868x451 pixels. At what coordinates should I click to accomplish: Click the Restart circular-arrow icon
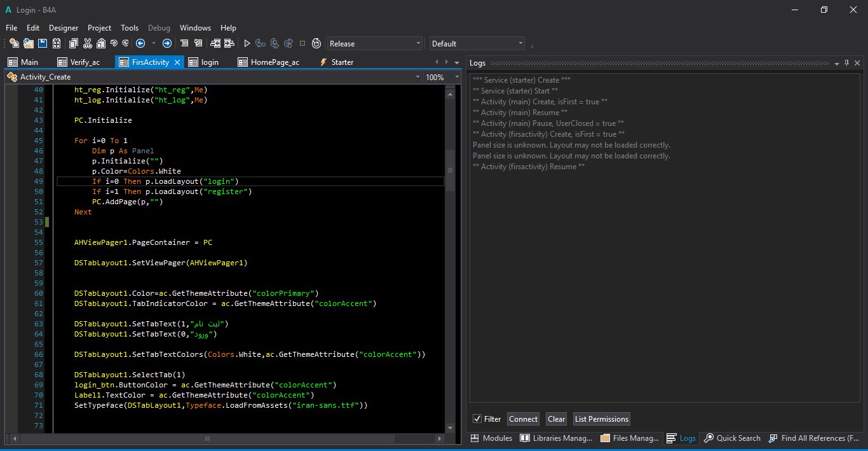pos(316,43)
